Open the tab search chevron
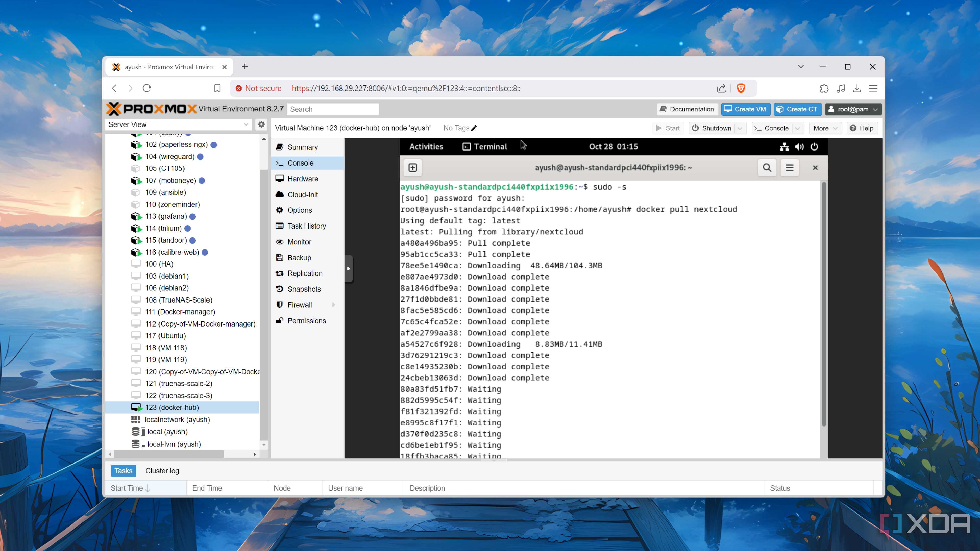The image size is (980, 551). (801, 67)
